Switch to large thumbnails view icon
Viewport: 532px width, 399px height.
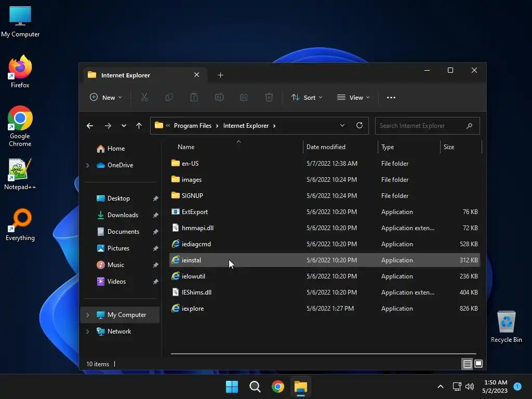click(x=478, y=364)
